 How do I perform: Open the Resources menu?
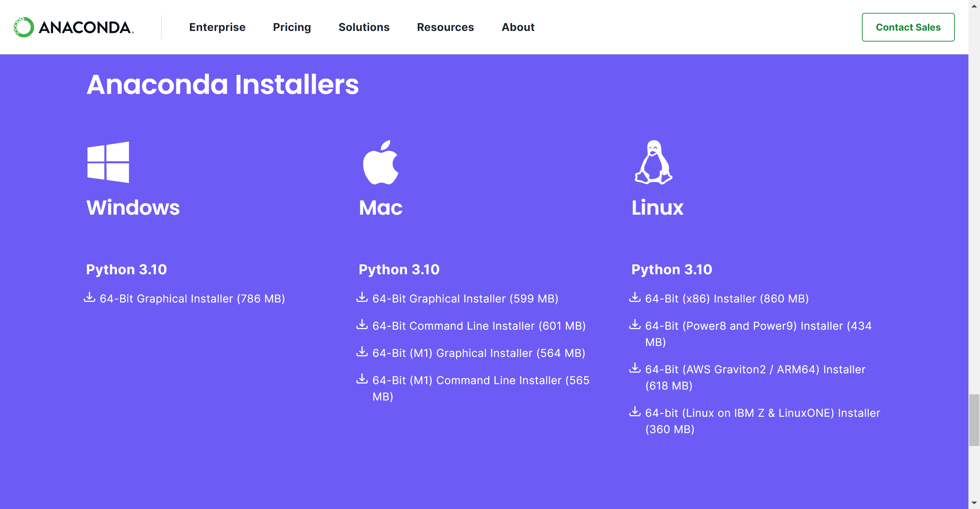pos(445,27)
